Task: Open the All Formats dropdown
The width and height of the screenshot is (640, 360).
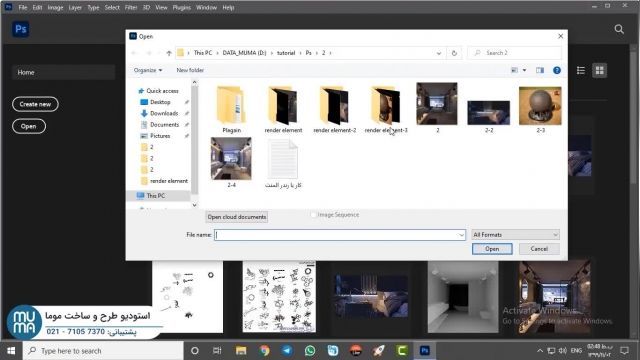Action: tap(515, 235)
